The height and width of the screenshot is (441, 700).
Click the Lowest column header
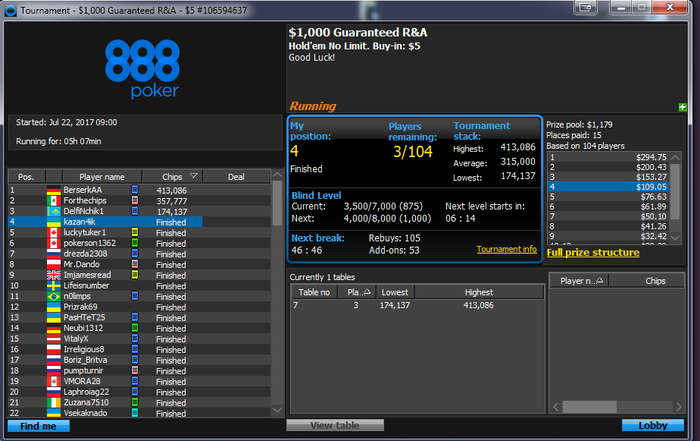click(x=395, y=292)
